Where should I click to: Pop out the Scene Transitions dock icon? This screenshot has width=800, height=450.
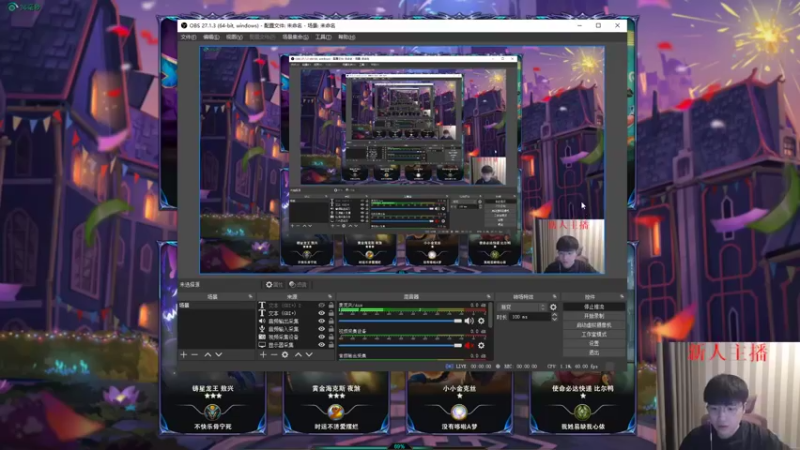tap(555, 296)
